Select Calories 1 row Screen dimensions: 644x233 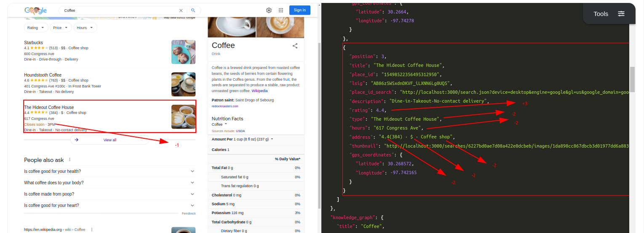click(256, 150)
